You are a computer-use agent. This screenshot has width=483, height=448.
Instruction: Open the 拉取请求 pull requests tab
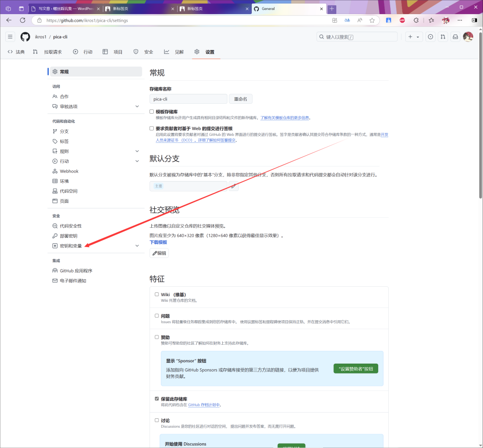coord(48,52)
